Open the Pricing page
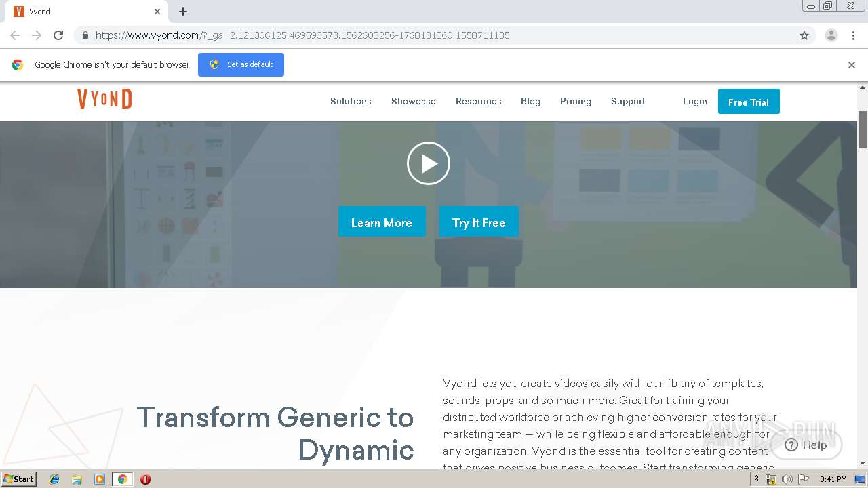Screen dimensions: 868x488 click(x=575, y=101)
